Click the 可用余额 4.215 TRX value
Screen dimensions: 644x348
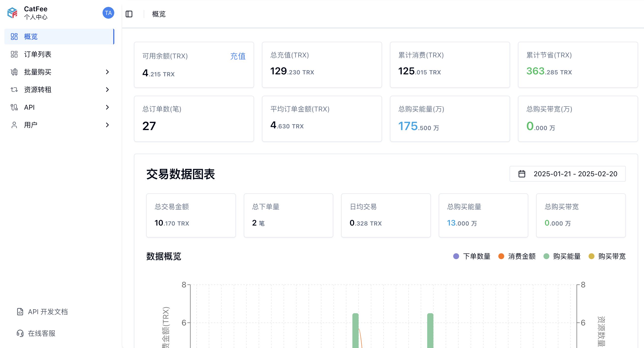(x=158, y=73)
